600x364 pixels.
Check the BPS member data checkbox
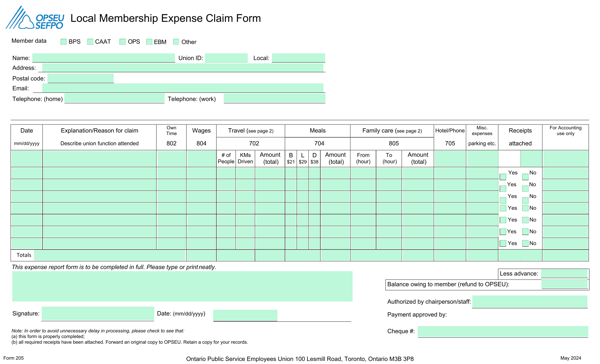click(x=63, y=42)
